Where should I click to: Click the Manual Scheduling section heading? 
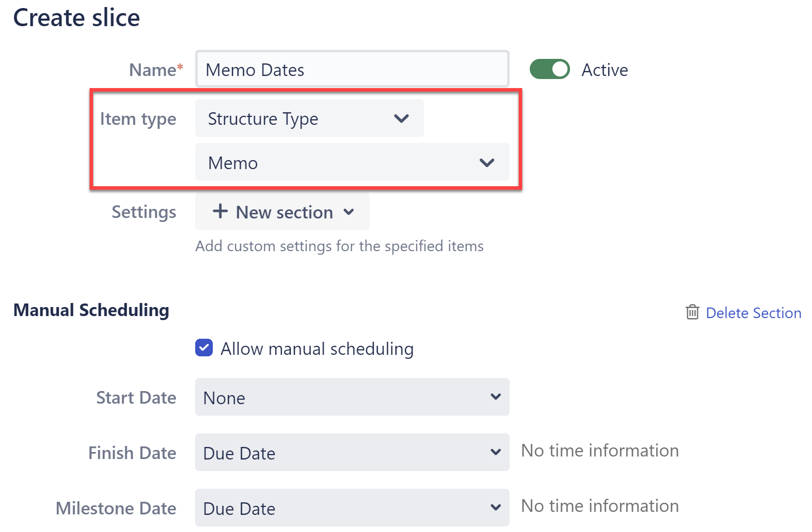pyautogui.click(x=91, y=310)
